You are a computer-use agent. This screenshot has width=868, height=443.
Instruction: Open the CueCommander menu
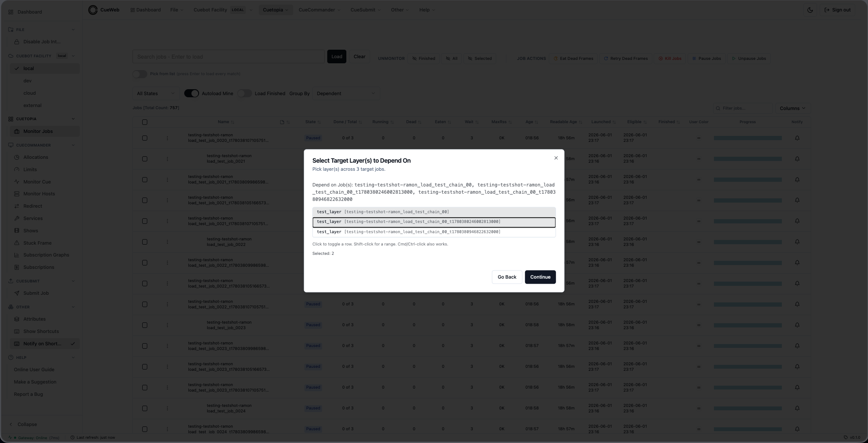tap(319, 10)
